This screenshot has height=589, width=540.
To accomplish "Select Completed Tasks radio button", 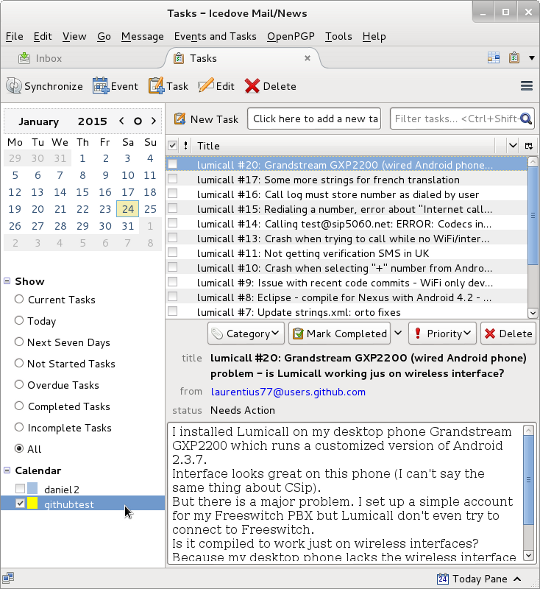I will click(x=19, y=406).
